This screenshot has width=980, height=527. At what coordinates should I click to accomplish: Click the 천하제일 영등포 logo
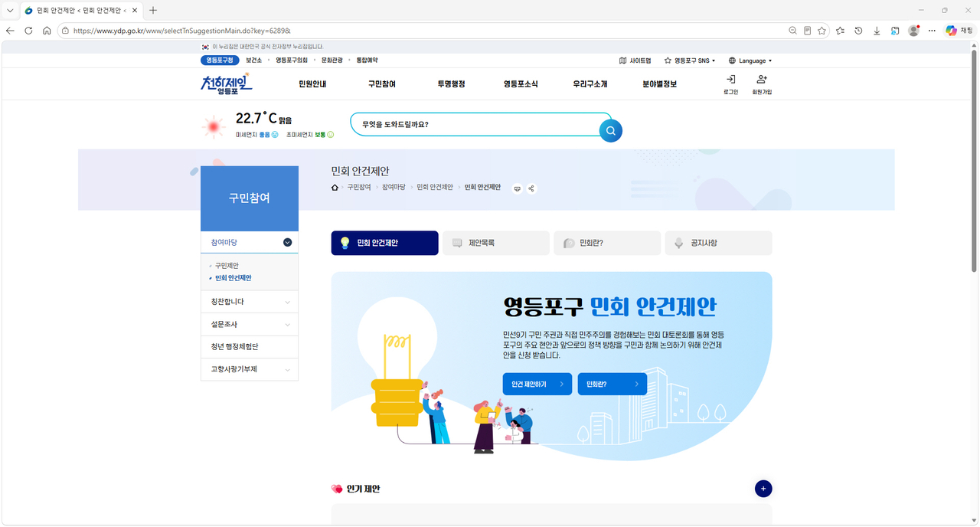click(x=226, y=83)
